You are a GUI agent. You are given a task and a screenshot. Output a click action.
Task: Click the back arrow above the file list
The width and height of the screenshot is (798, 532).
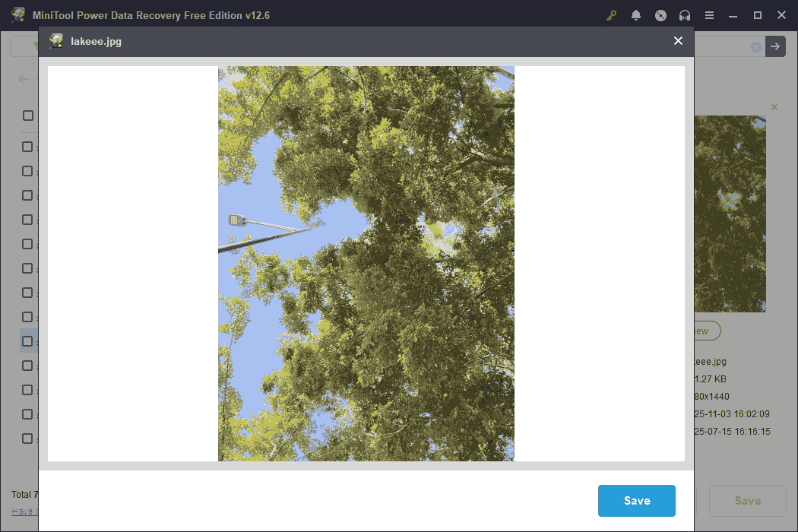coord(23,78)
